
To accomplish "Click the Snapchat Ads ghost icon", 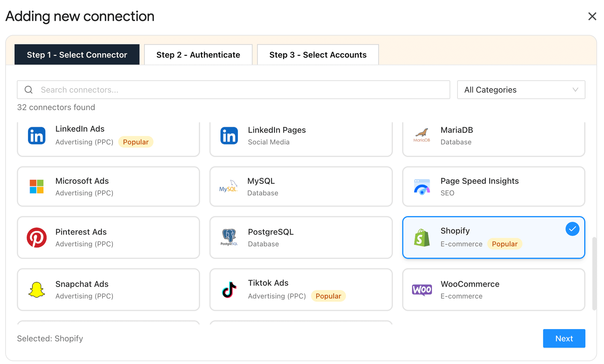I will [36, 289].
